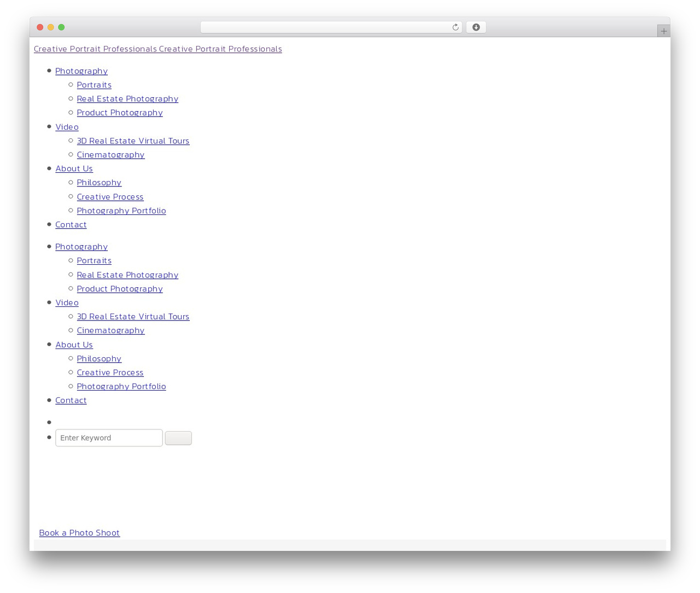Image resolution: width=700 pixels, height=593 pixels.
Task: Open the browser downloads icon
Action: point(476,27)
